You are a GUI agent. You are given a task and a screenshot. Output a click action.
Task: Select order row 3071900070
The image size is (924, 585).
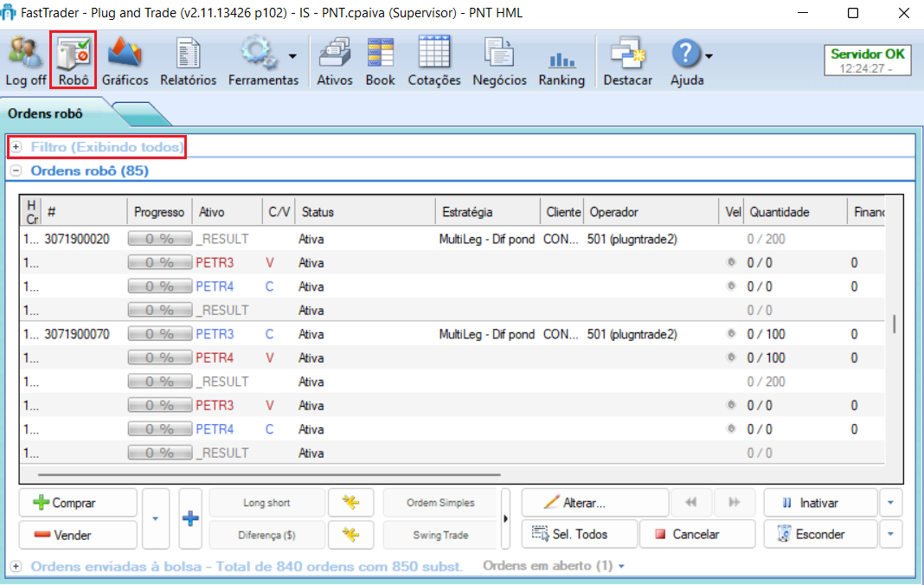(452, 334)
